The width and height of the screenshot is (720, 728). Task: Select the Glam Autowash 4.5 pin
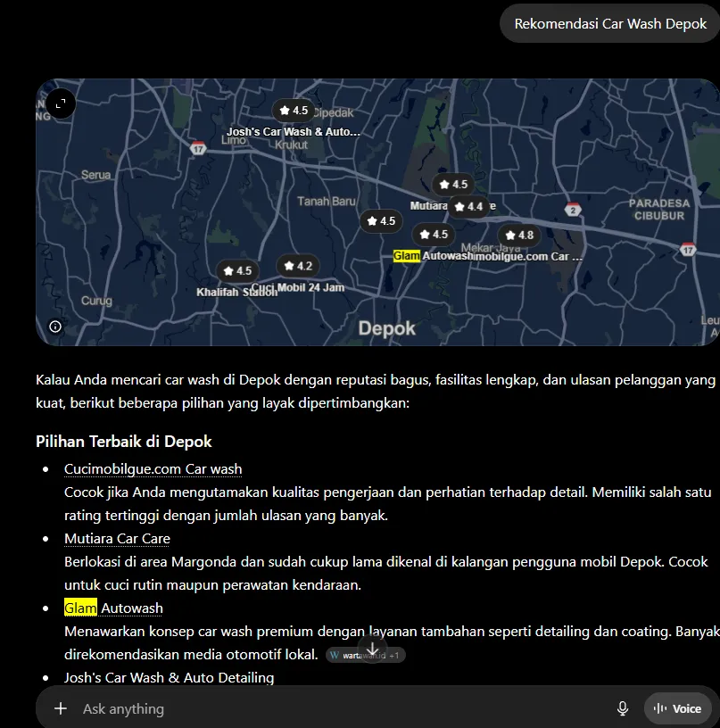(x=434, y=235)
